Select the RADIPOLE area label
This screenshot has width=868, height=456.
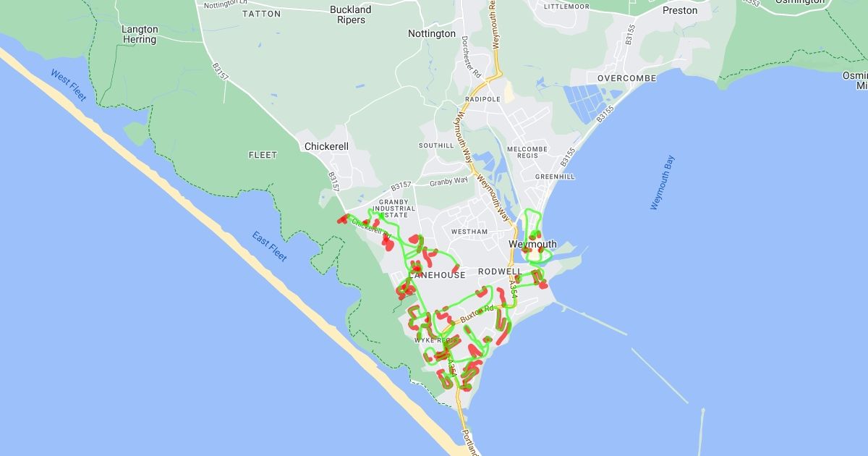[483, 100]
